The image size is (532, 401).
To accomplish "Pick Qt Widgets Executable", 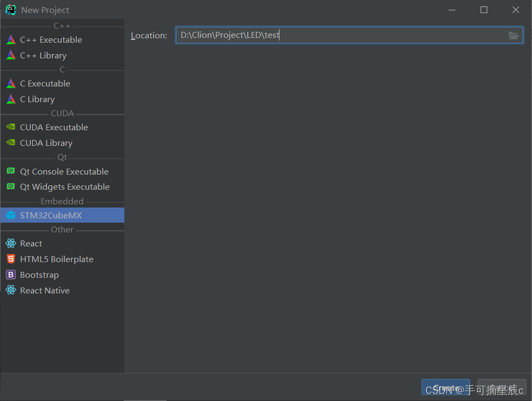I will tap(62, 186).
